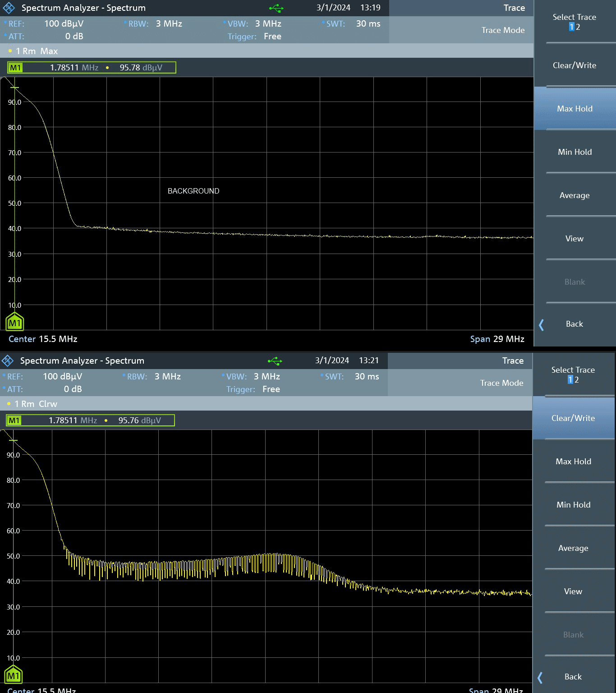This screenshot has width=616, height=693.
Task: Edit VBW value 3 MHz in bottom analyzer
Action: coord(267,377)
